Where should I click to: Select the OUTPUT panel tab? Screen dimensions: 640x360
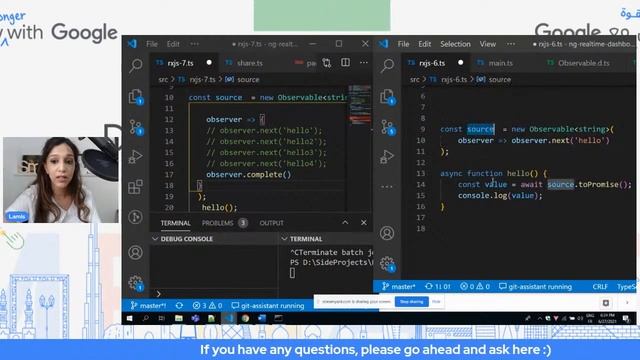pyautogui.click(x=271, y=223)
